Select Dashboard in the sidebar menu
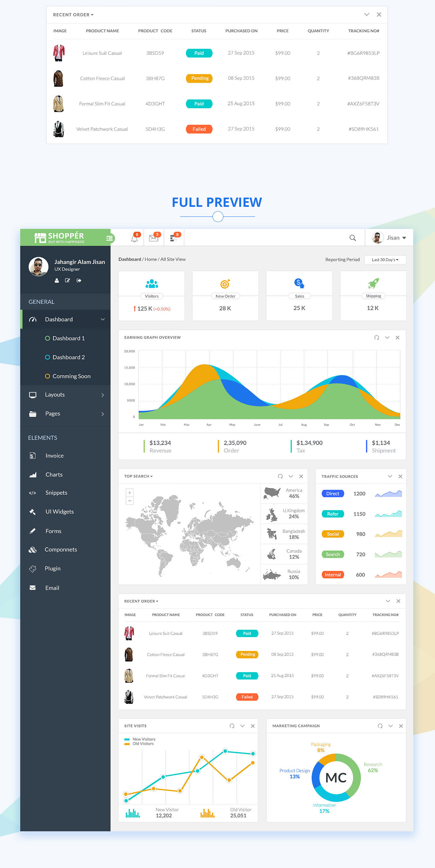This screenshot has height=868, width=435. [59, 319]
